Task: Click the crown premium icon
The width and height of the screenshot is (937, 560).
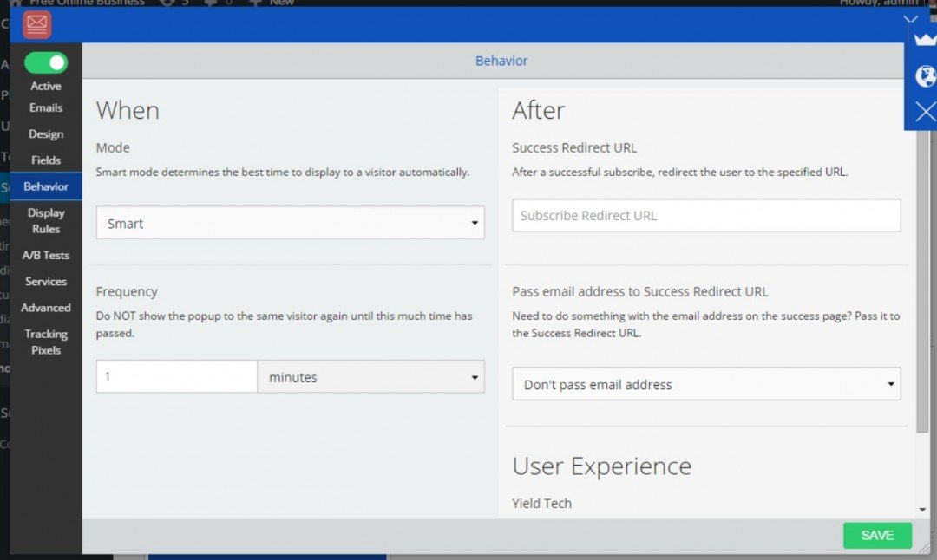Action: tap(925, 40)
